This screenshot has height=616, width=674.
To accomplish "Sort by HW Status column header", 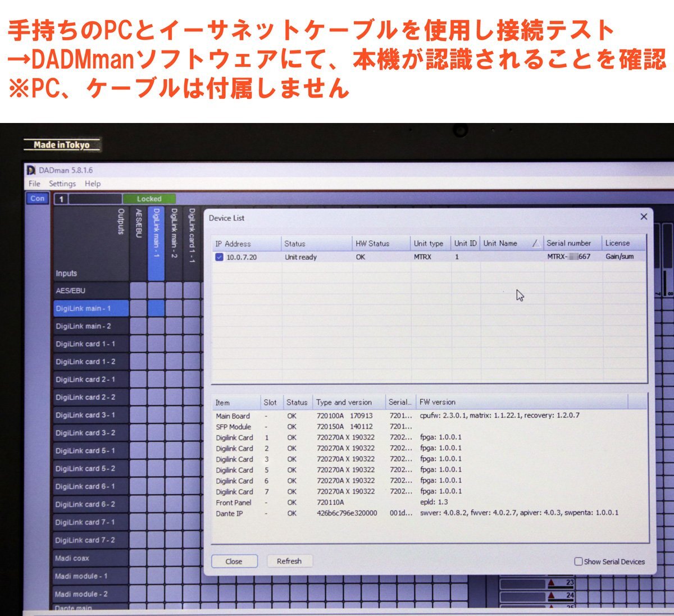I will [382, 244].
